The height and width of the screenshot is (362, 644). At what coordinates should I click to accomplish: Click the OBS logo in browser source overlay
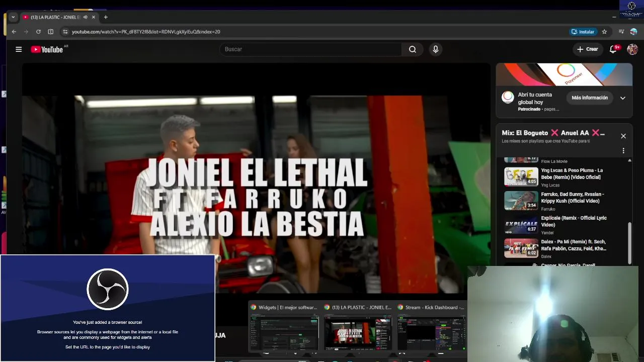tap(108, 289)
